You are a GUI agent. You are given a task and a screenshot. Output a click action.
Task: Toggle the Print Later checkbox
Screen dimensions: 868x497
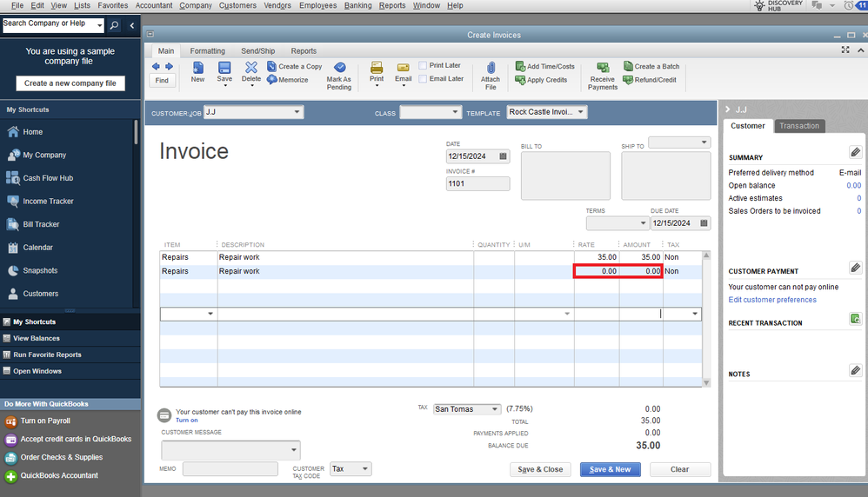coord(423,66)
